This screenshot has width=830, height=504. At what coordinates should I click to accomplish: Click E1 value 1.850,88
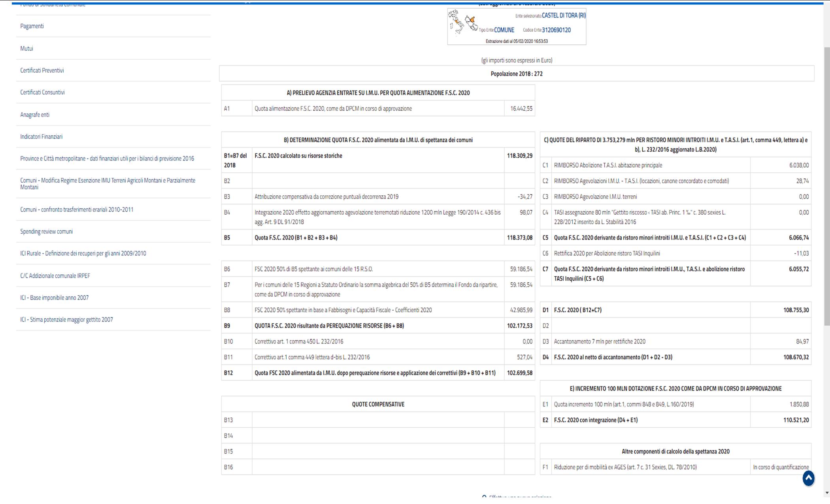pos(799,404)
